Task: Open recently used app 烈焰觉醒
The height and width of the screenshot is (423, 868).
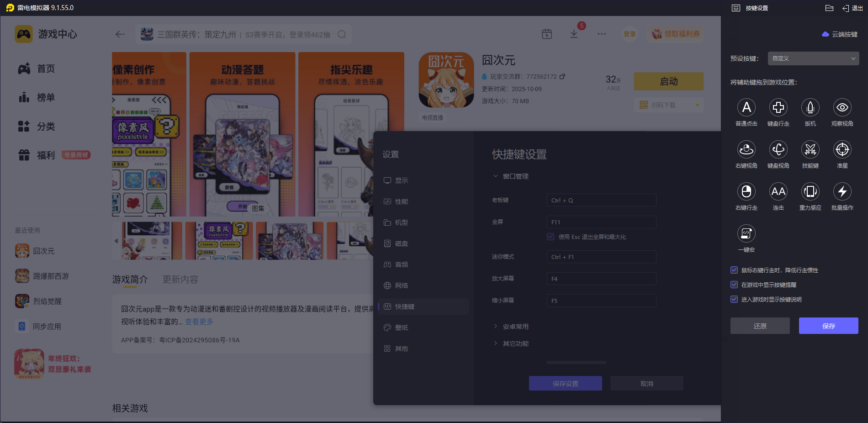Action: (38, 301)
